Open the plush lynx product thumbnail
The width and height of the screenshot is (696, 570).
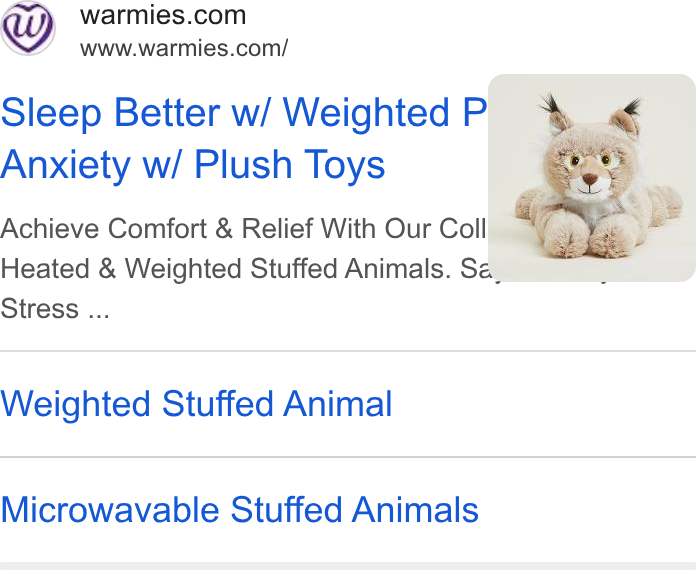point(592,178)
